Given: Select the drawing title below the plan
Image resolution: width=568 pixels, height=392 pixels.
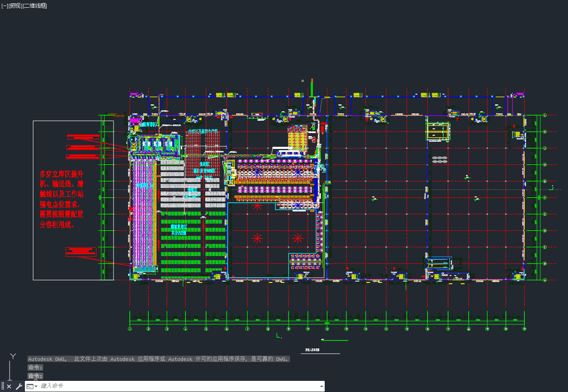Looking at the screenshot, I should click(312, 350).
